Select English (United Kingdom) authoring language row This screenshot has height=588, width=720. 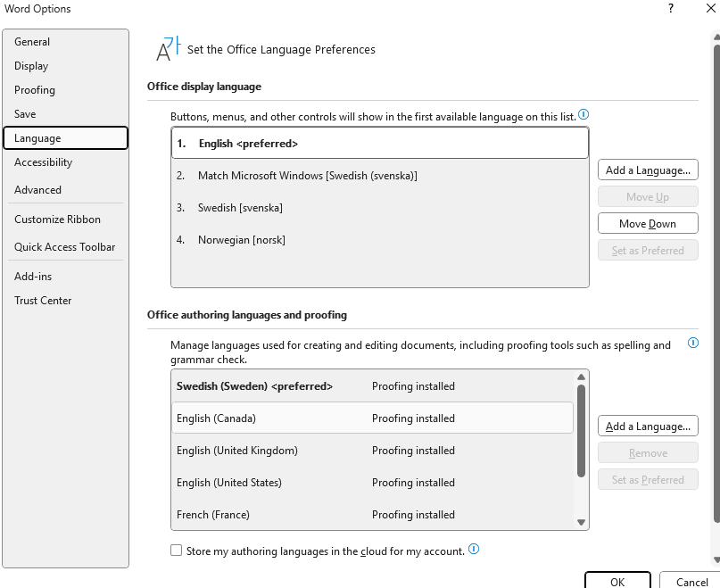point(372,451)
